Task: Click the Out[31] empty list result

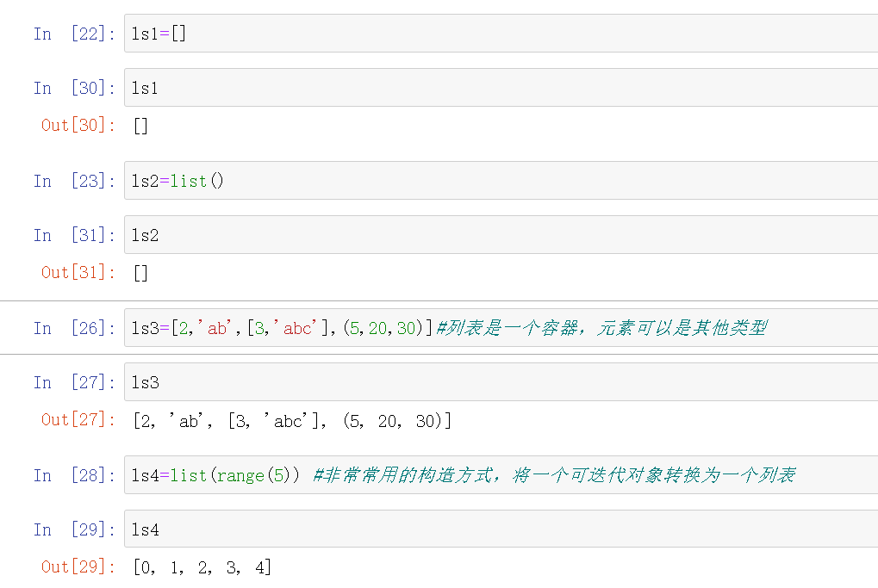Action: (x=141, y=273)
